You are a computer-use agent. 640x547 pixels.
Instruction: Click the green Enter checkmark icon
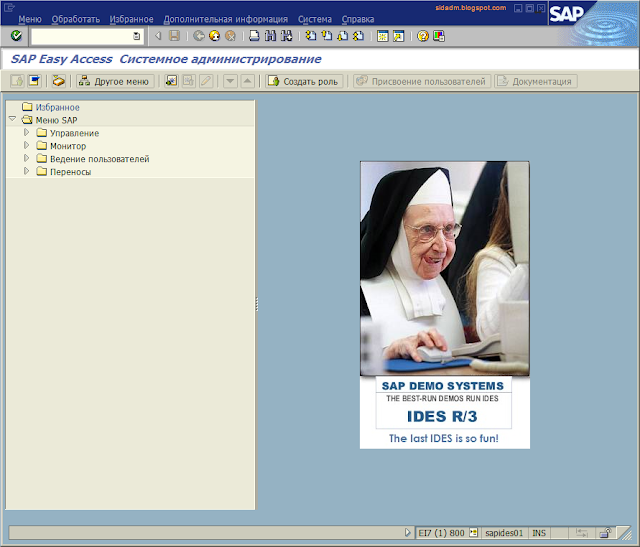pos(16,36)
